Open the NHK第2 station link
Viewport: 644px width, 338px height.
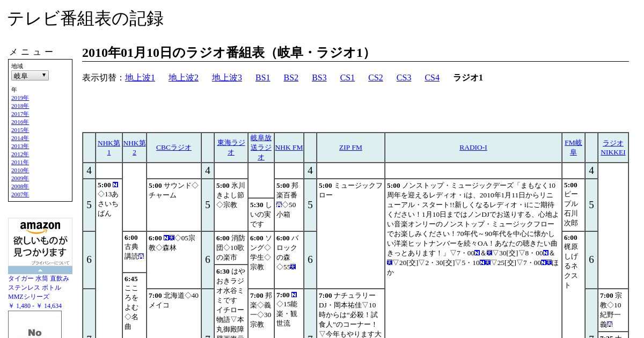pyautogui.click(x=135, y=148)
